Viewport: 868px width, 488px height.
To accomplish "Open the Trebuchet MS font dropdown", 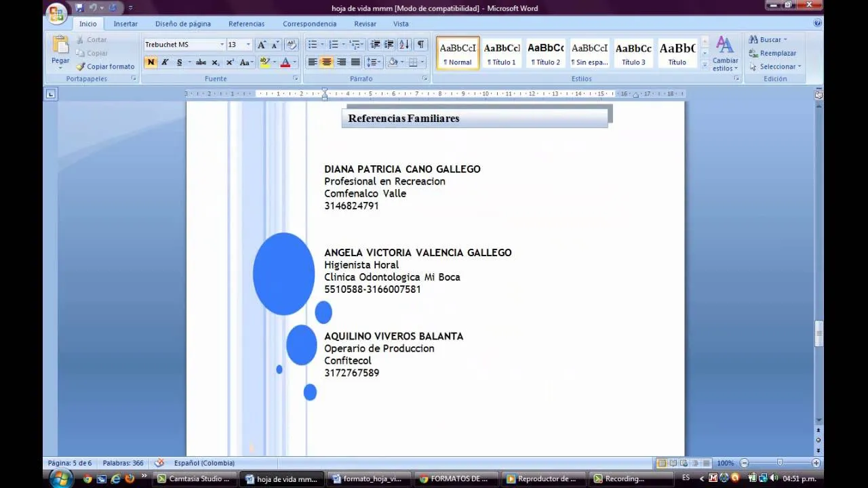I will [222, 45].
